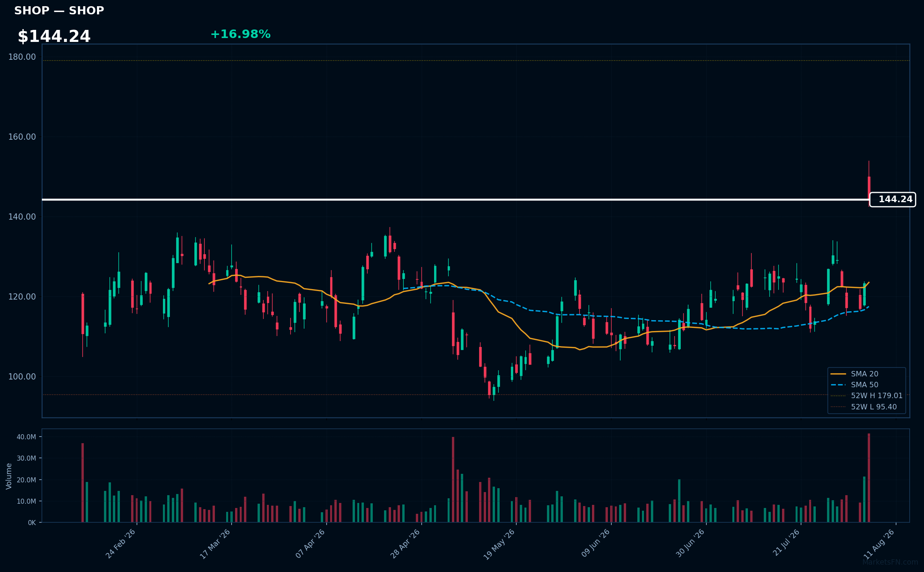The height and width of the screenshot is (572, 924).
Task: Click the +16.98% change percentage
Action: pyautogui.click(x=241, y=34)
